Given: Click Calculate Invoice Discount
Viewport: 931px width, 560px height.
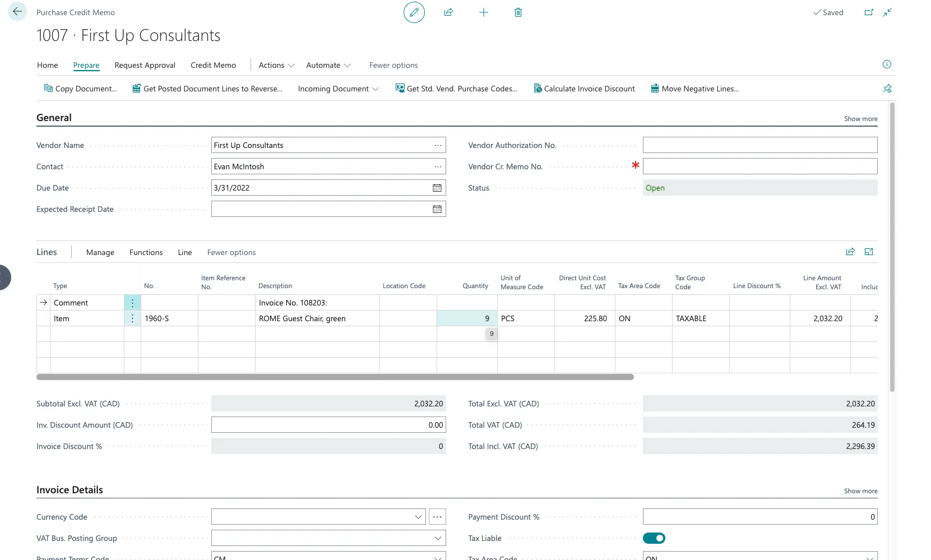Looking at the screenshot, I should coord(584,89).
